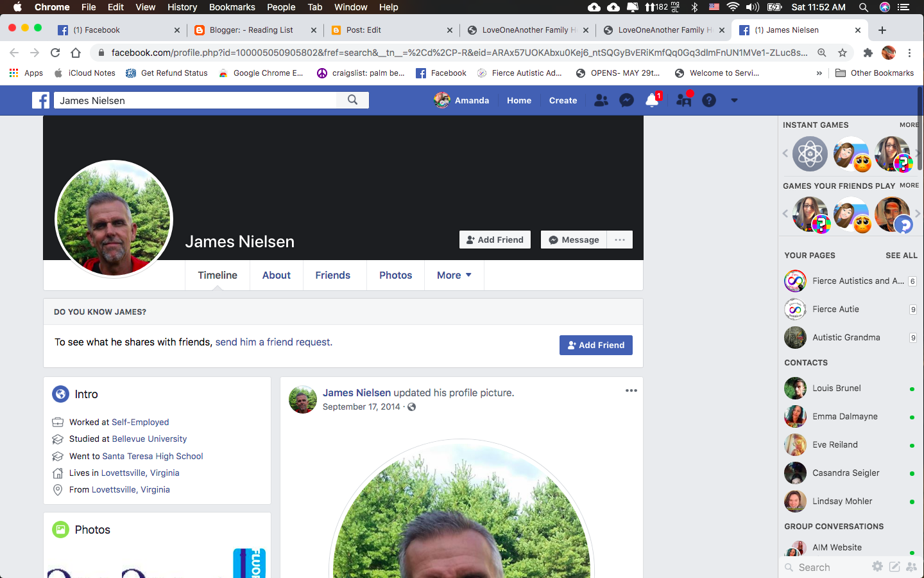Click the search magnifier button
The image size is (924, 578).
pyautogui.click(x=352, y=100)
